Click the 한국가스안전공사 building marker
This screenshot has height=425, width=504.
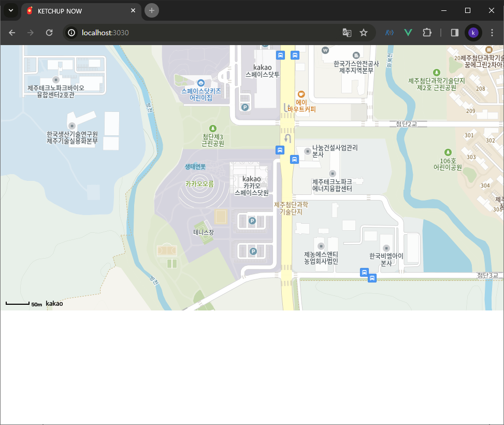356,55
